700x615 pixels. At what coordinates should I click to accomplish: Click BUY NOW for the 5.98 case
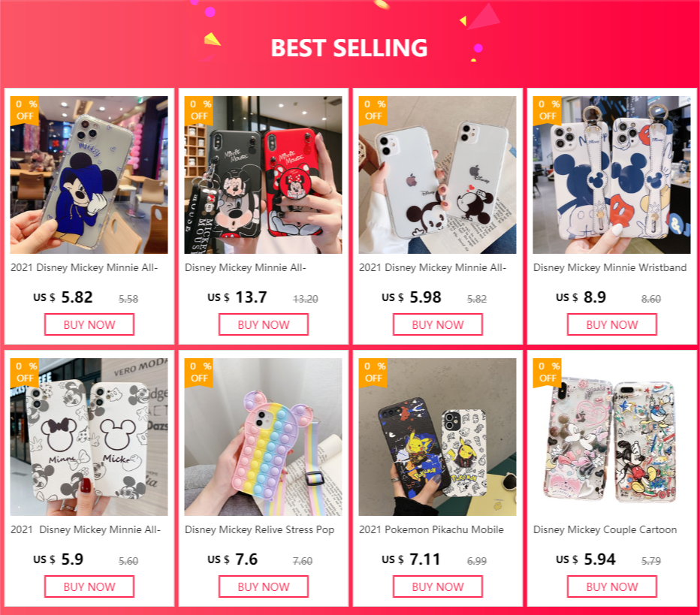pyautogui.click(x=437, y=324)
